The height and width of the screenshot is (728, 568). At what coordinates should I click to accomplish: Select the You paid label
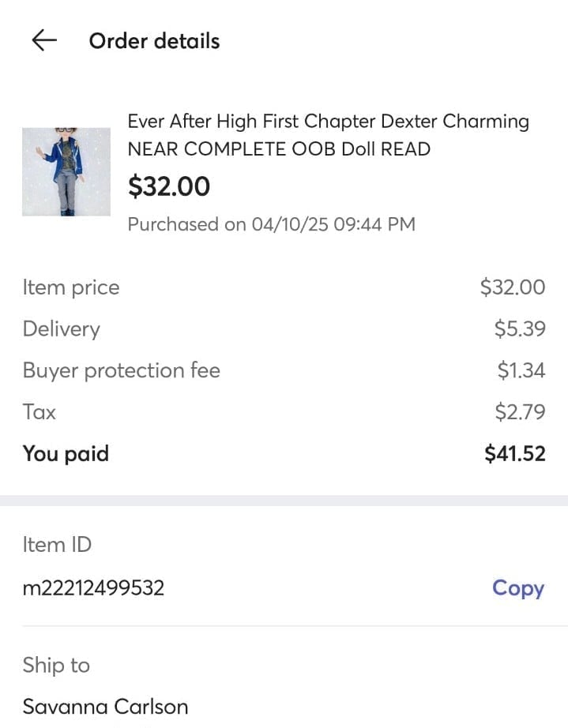[66, 453]
